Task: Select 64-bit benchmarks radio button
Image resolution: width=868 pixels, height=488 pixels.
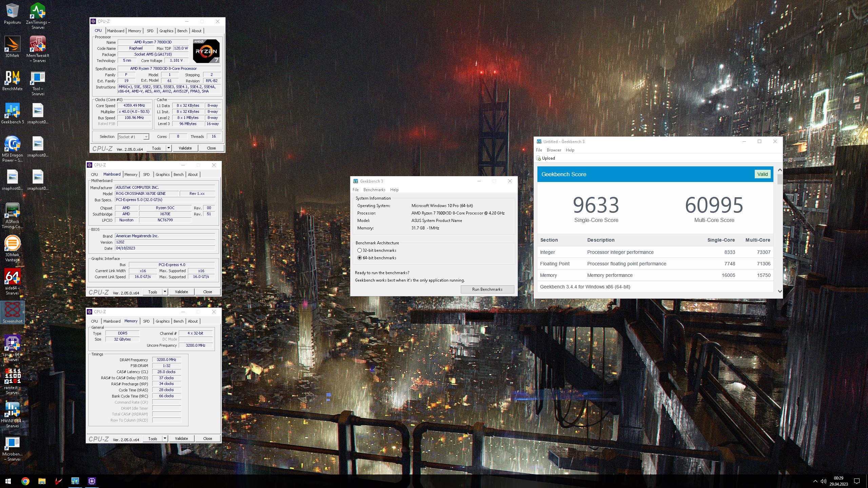Action: tap(359, 258)
